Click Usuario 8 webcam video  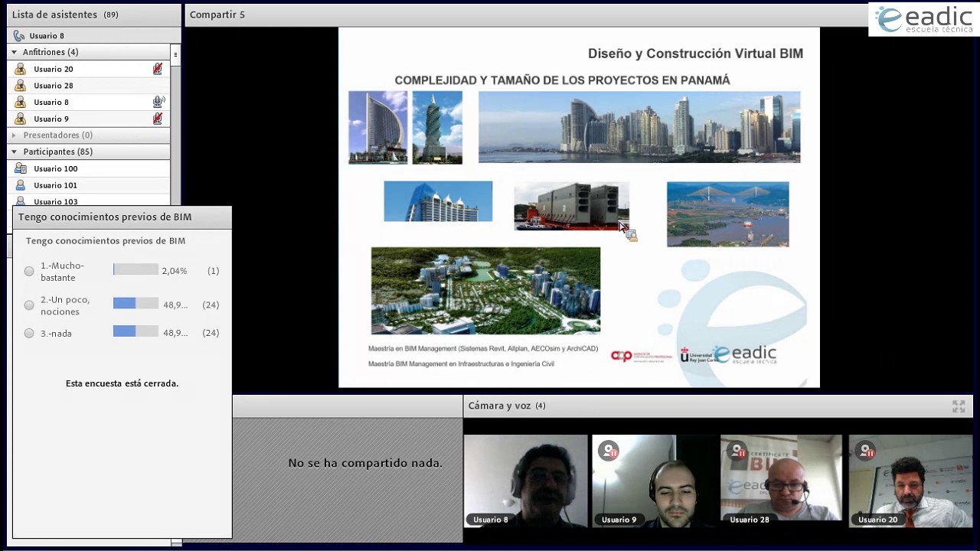[x=525, y=481]
